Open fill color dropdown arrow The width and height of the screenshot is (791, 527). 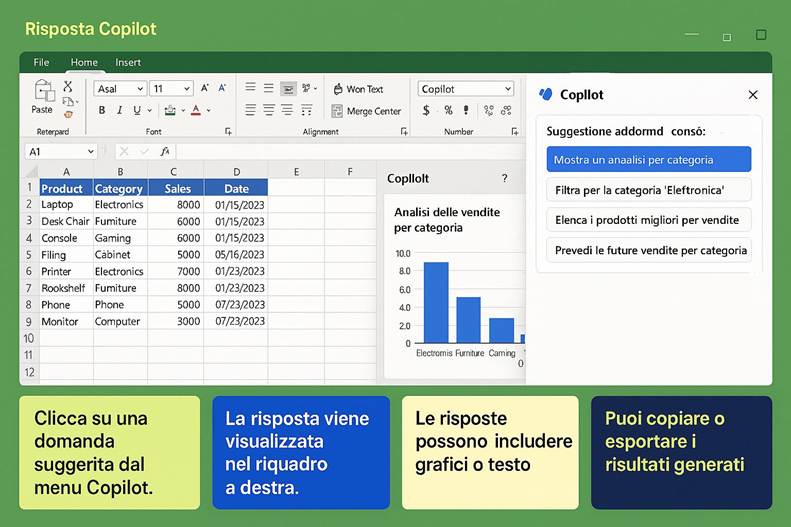pyautogui.click(x=183, y=110)
